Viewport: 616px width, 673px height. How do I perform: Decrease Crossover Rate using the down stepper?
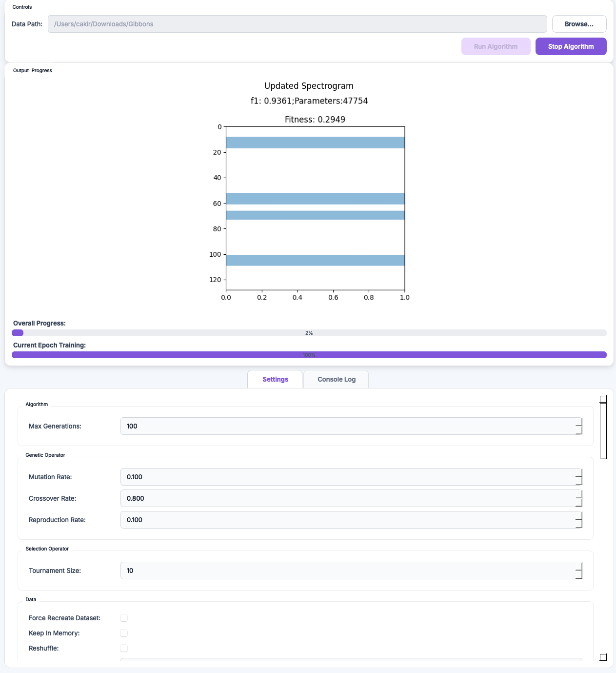pos(579,503)
